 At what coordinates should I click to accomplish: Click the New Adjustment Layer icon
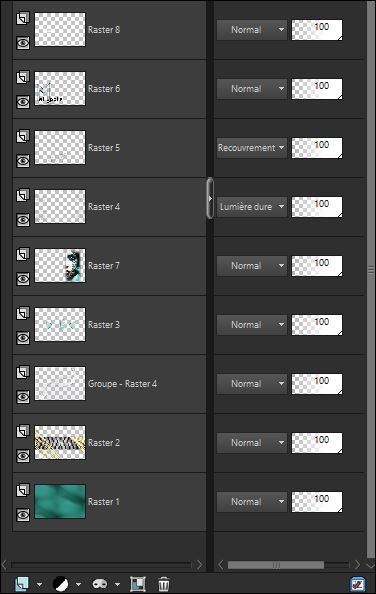tap(61, 584)
